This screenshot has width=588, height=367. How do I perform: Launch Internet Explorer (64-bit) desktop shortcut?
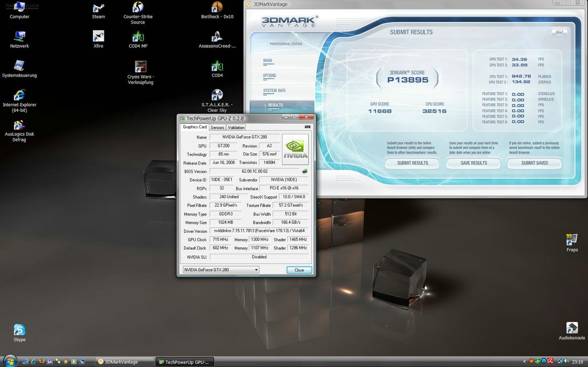20,101
